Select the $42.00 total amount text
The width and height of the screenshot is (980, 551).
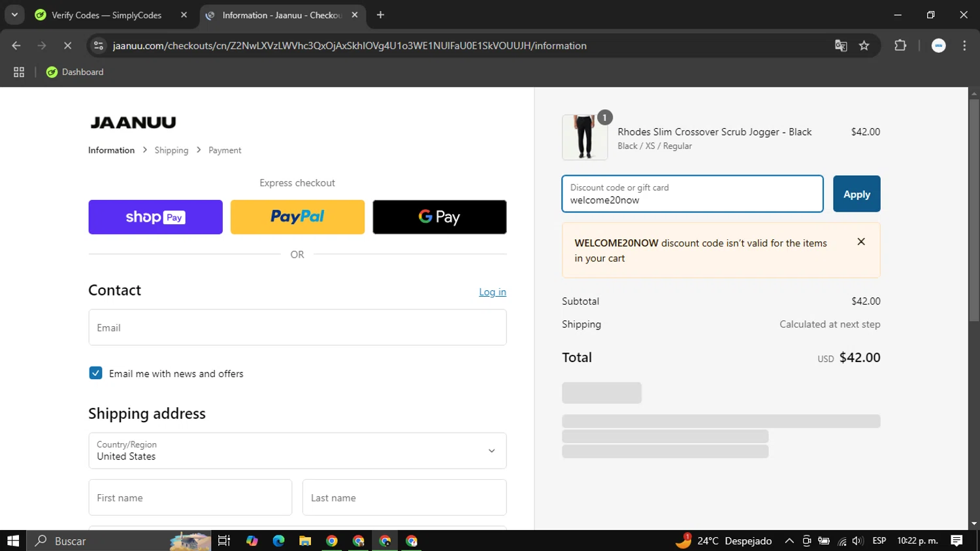(x=860, y=358)
